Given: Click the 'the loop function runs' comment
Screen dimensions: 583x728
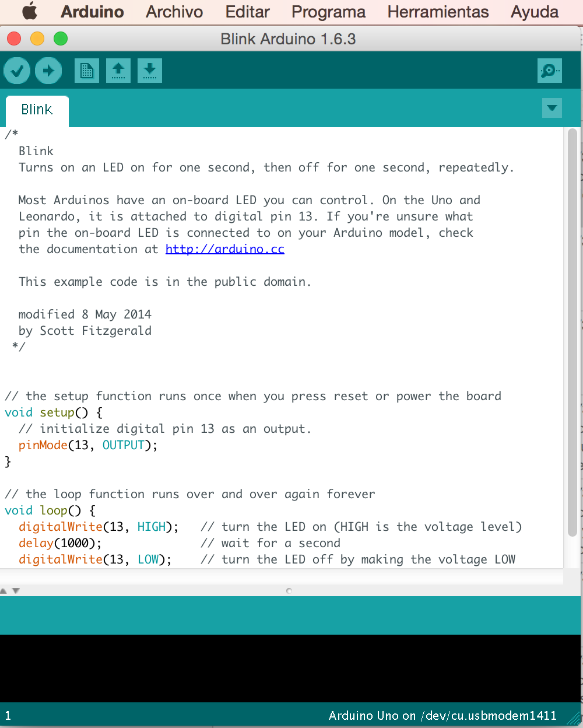Looking at the screenshot, I should point(190,494).
